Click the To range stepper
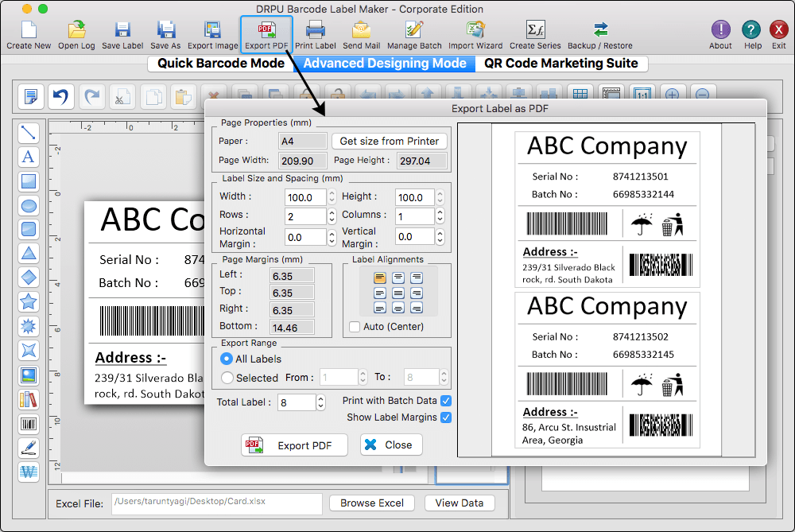This screenshot has width=795, height=532. pos(444,377)
